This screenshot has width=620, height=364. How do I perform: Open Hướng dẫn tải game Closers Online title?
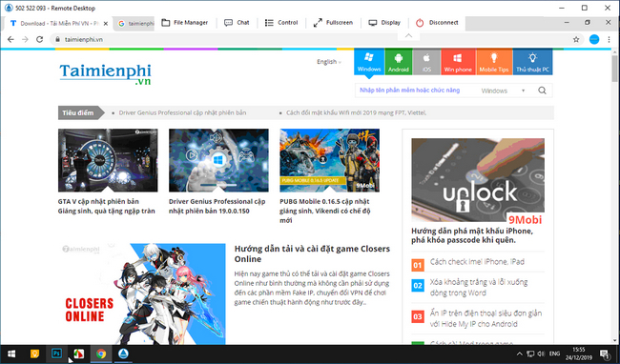[x=312, y=253]
